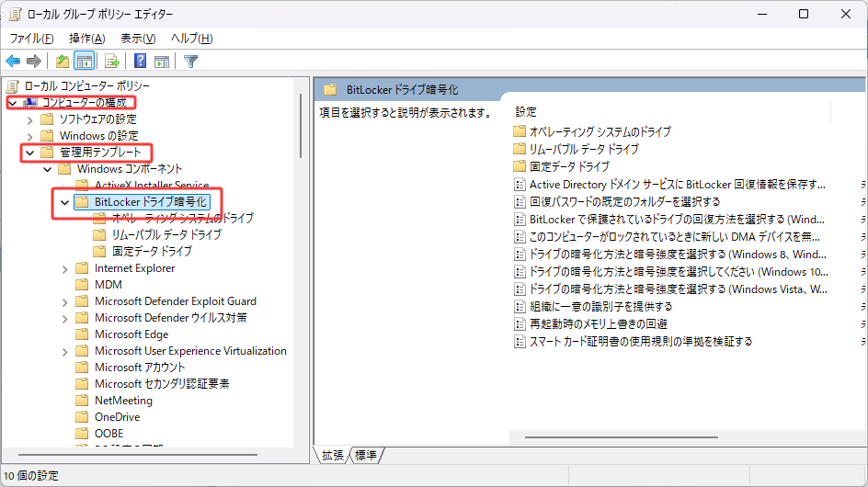The width and height of the screenshot is (868, 487).
Task: Open the 表示(V) menu
Action: click(x=138, y=39)
